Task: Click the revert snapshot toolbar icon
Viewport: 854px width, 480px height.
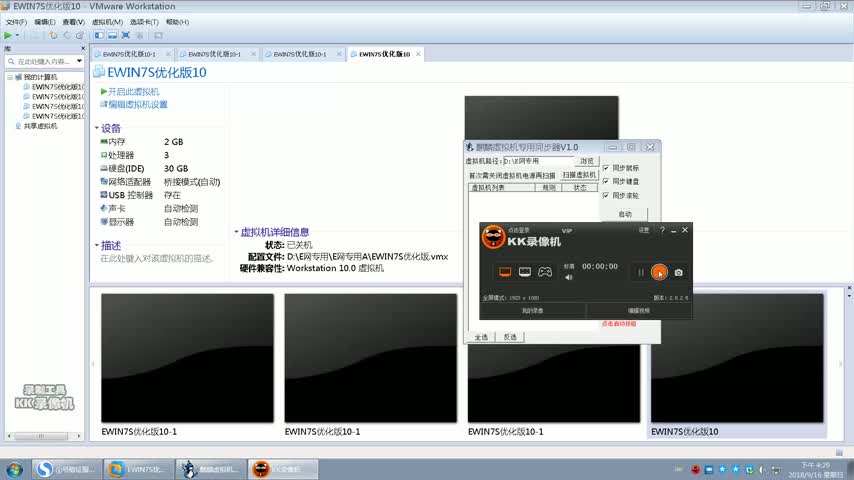Action: click(x=66, y=35)
